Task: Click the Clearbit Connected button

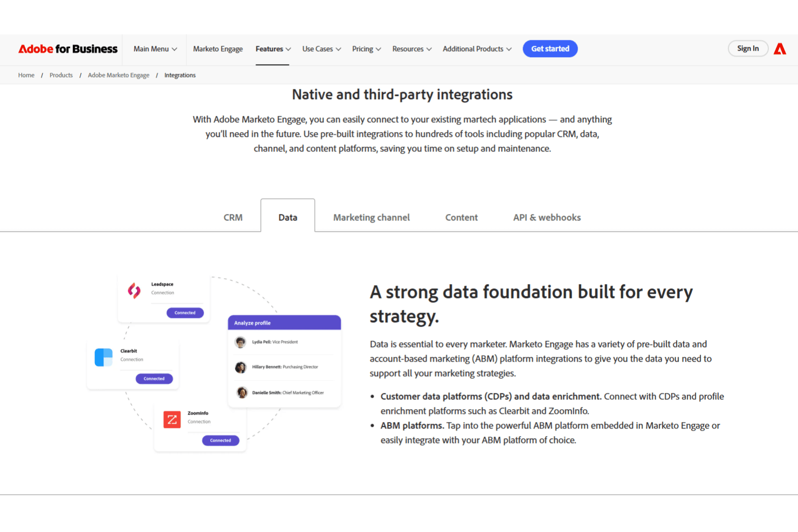Action: [154, 379]
